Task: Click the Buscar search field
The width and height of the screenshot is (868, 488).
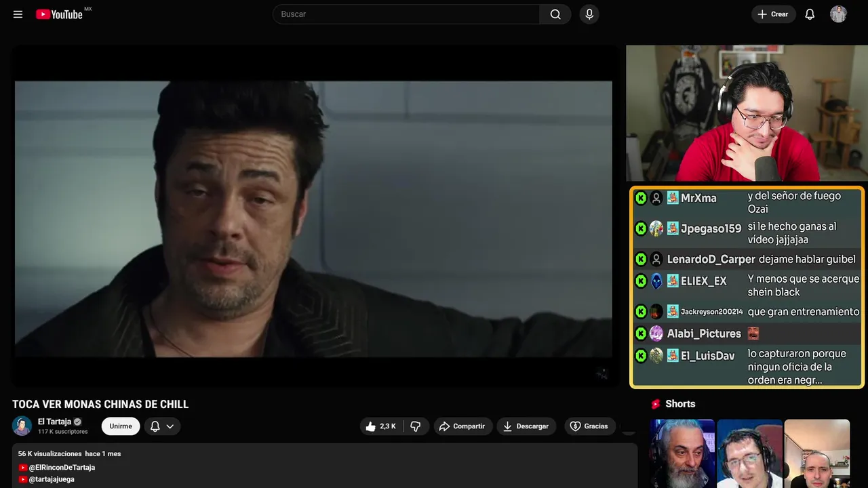Action: (x=406, y=14)
